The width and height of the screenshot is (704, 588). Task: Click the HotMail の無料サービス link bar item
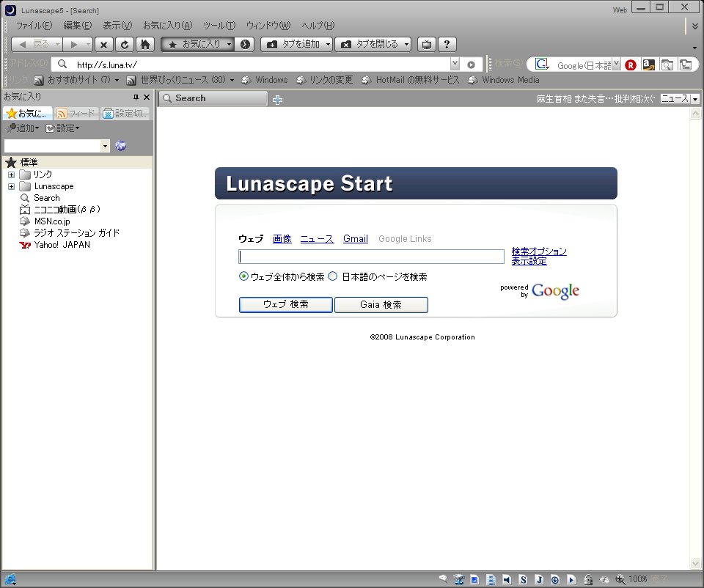[x=417, y=80]
